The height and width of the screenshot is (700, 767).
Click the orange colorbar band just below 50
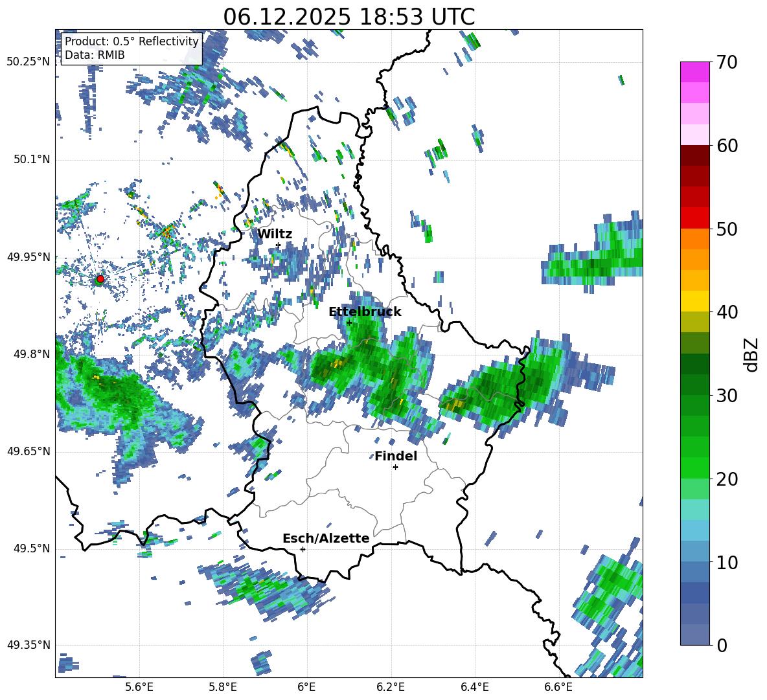[x=694, y=238]
